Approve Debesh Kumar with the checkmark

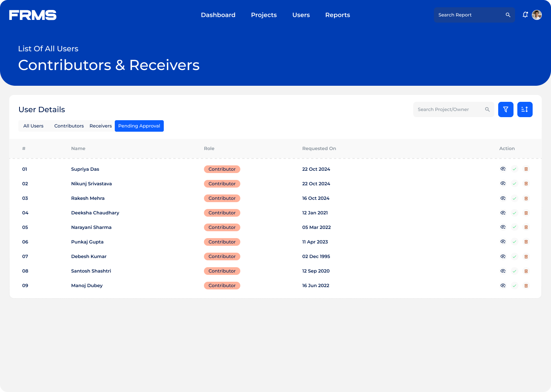[515, 256]
